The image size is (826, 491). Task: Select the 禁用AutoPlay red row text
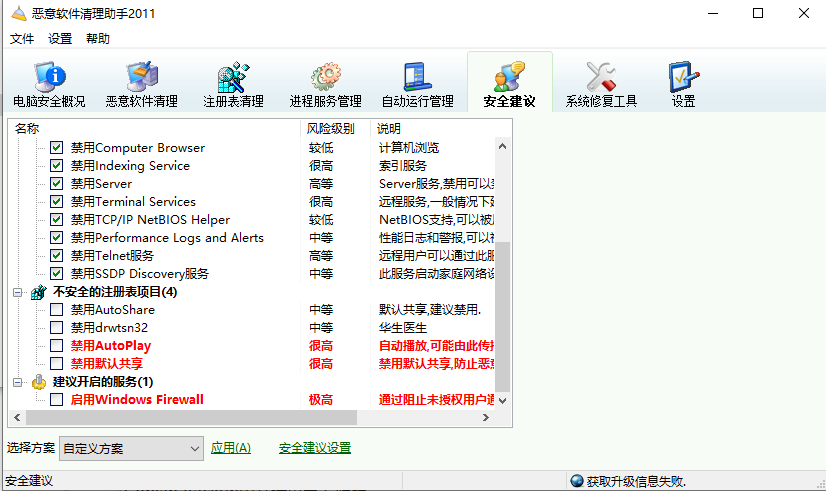(111, 346)
